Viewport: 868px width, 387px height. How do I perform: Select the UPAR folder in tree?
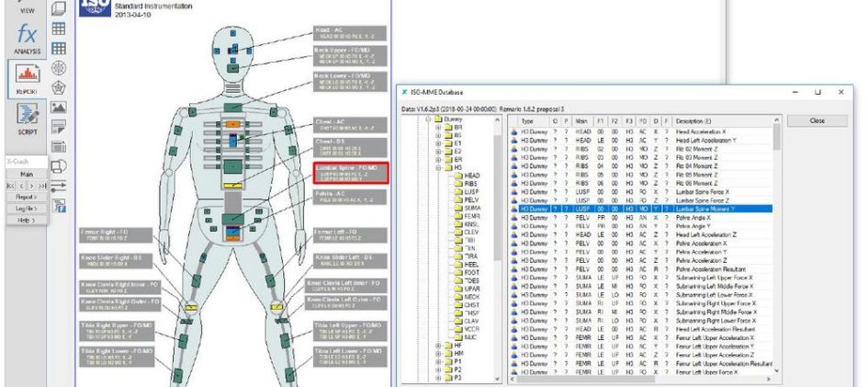point(468,289)
